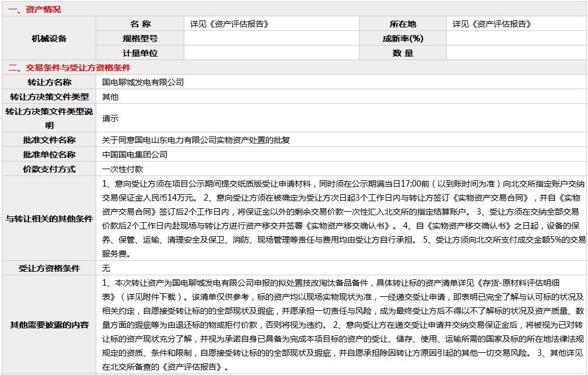This screenshot has width=588, height=375.
Task: Click the 详见《资产评估报告》 text beside 名称
Action: point(229,24)
